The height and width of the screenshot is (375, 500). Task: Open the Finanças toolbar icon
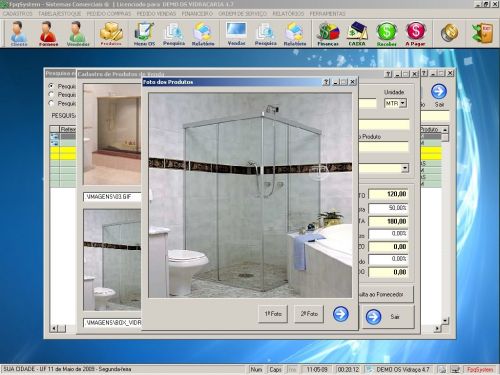(328, 33)
